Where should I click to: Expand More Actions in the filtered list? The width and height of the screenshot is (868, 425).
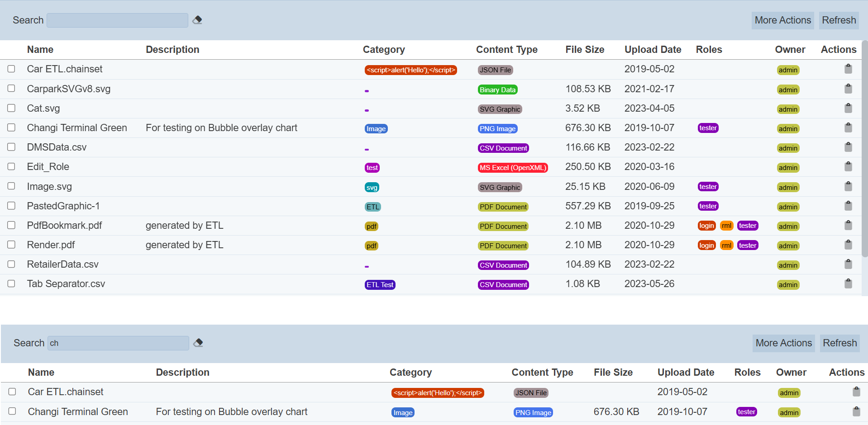click(783, 343)
